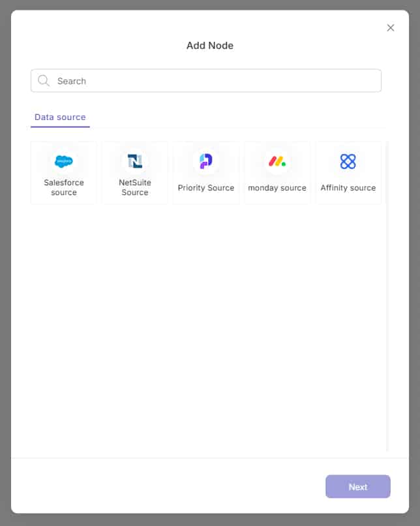Image resolution: width=420 pixels, height=526 pixels.
Task: Choose the NetSuite Source logo icon
Action: pos(135,161)
